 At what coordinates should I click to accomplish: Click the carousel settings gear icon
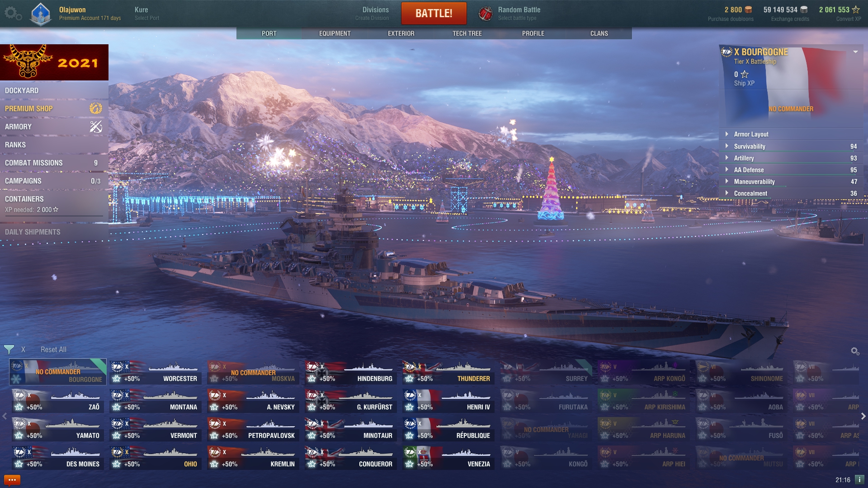pos(854,351)
